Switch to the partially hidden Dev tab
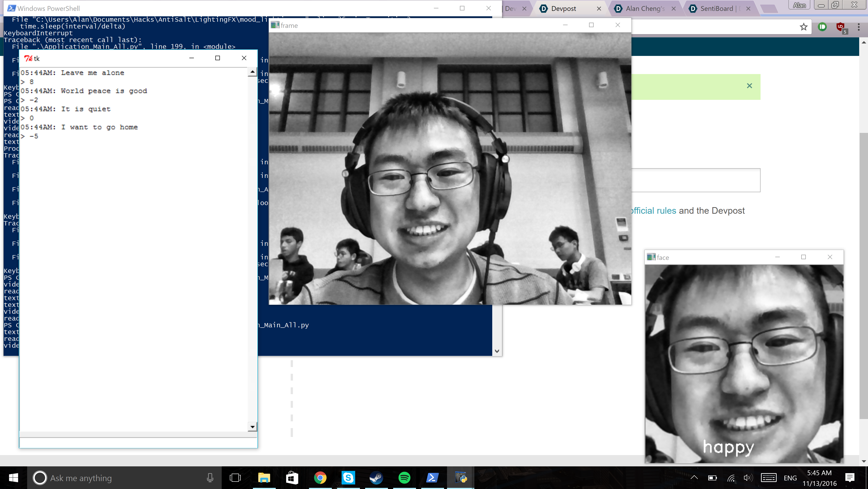This screenshot has height=489, width=868. click(x=511, y=9)
